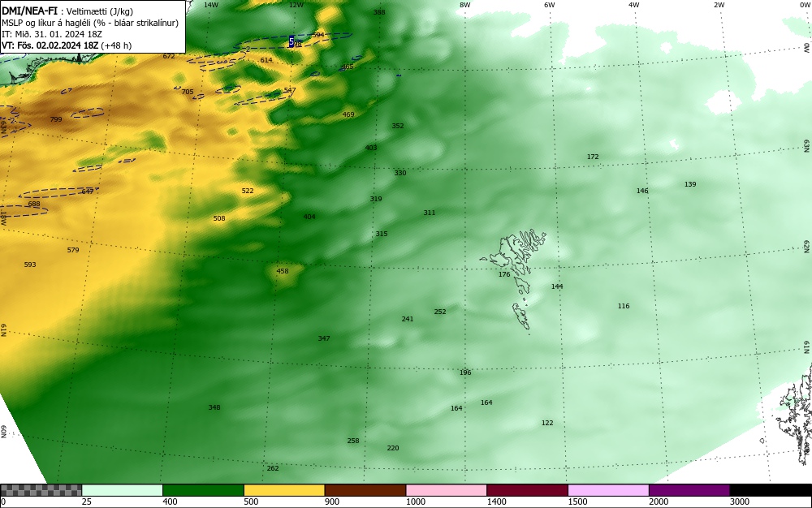The image size is (812, 508).
Task: Click the CAPE value 594
Action: click(x=318, y=35)
